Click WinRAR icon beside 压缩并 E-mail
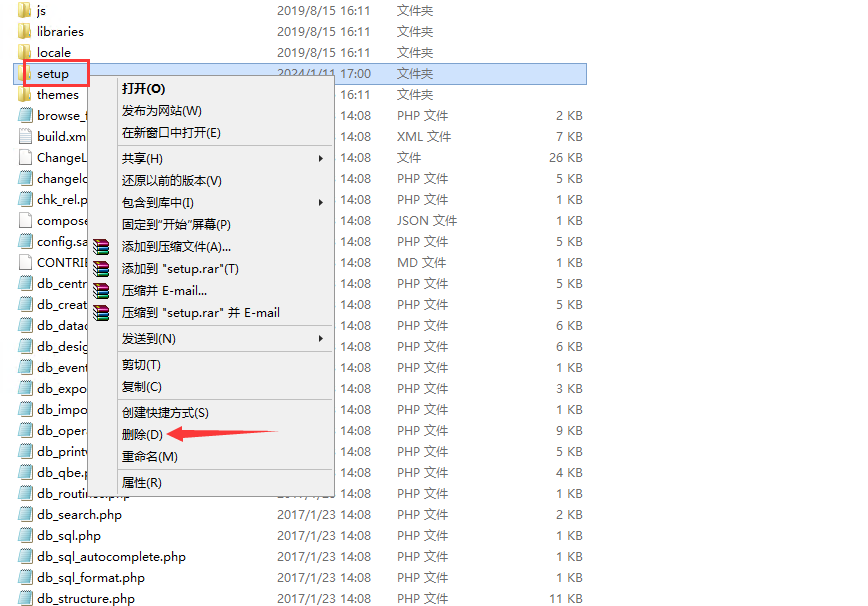 pyautogui.click(x=101, y=291)
